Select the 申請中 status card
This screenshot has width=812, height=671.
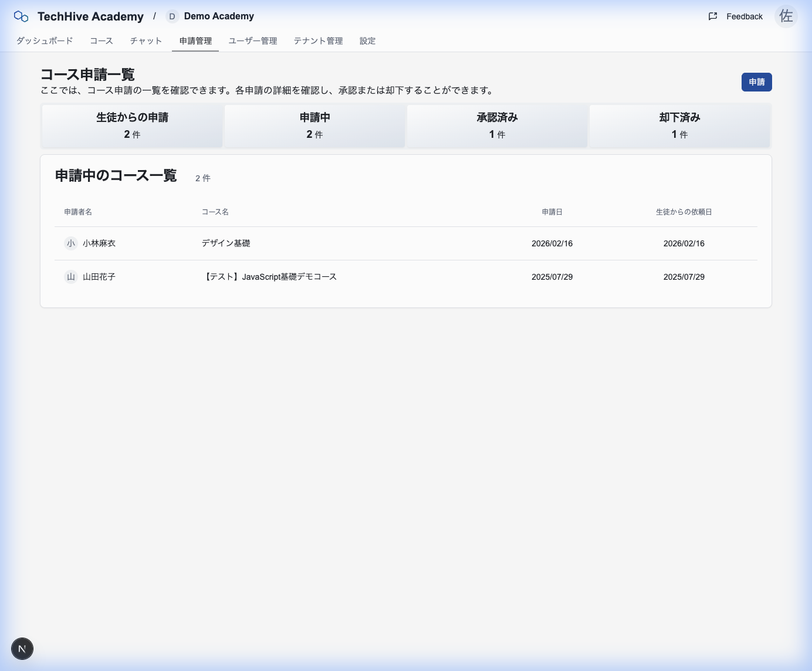pyautogui.click(x=314, y=126)
